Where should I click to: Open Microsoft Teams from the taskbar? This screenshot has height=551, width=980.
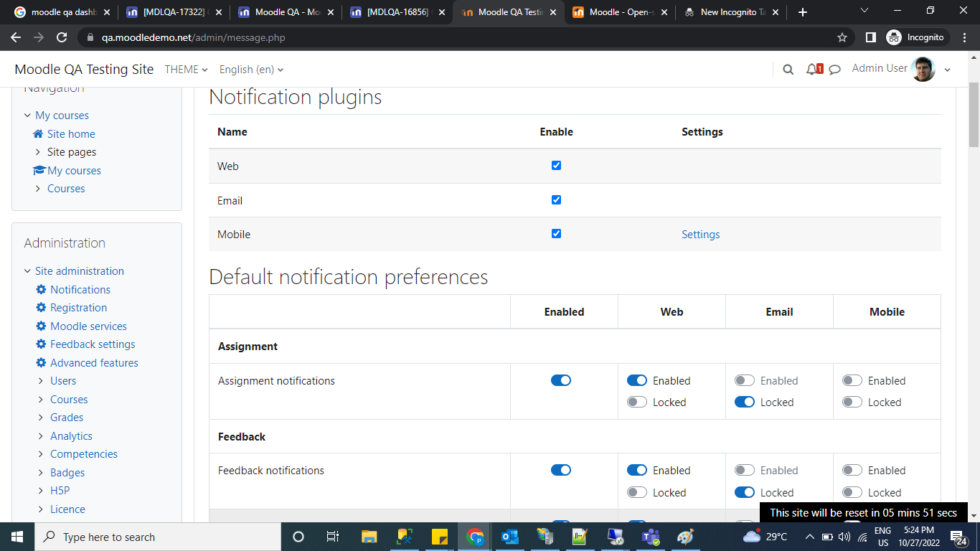(x=651, y=537)
